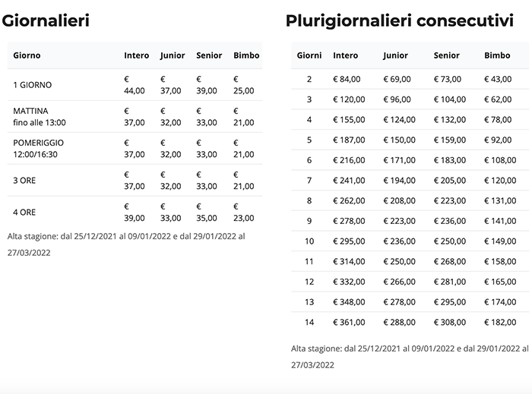This screenshot has height=394, width=532.
Task: Select the Giorno column header
Action: click(x=27, y=55)
